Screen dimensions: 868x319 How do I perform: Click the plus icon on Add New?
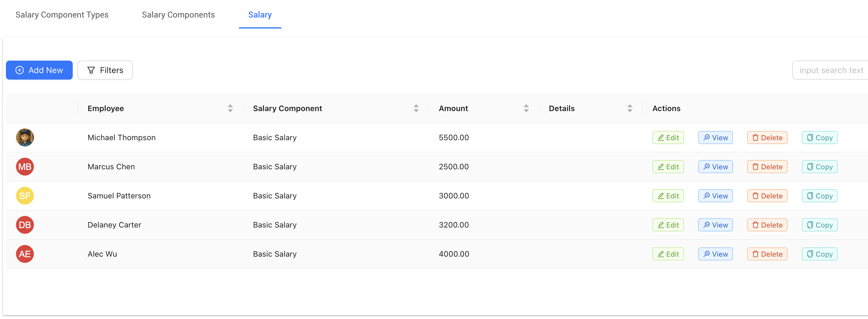pyautogui.click(x=19, y=70)
